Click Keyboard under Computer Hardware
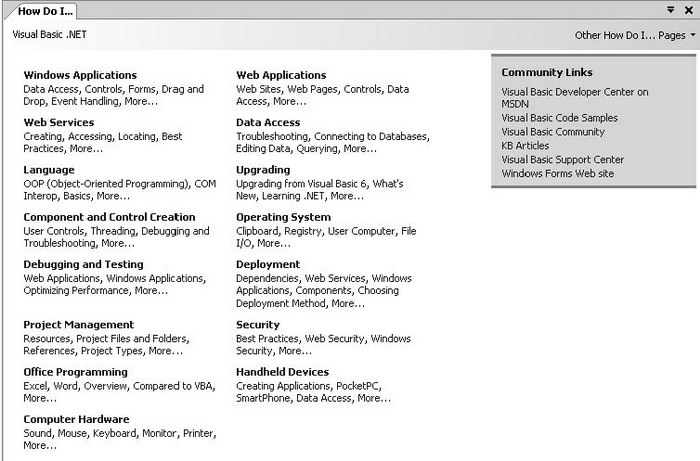Viewport: 700px width, 461px height. pyautogui.click(x=115, y=433)
